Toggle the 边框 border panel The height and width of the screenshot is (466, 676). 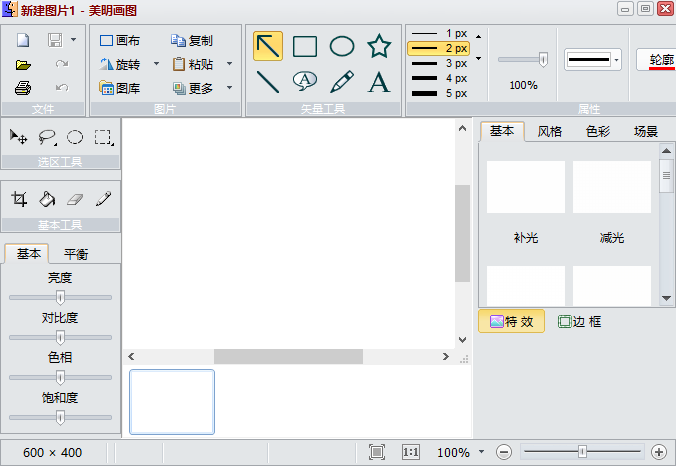tap(580, 321)
